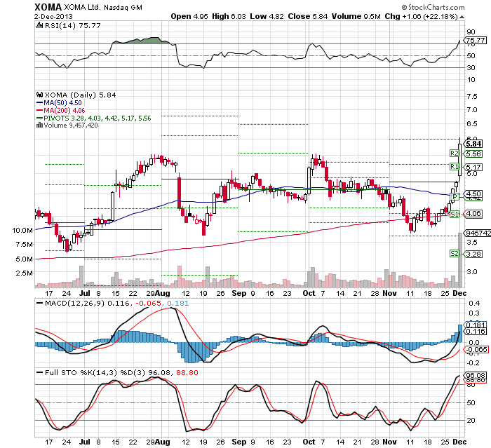Click the 5.56 price tag beside R2
This screenshot has height=448, width=491.
coord(473,154)
